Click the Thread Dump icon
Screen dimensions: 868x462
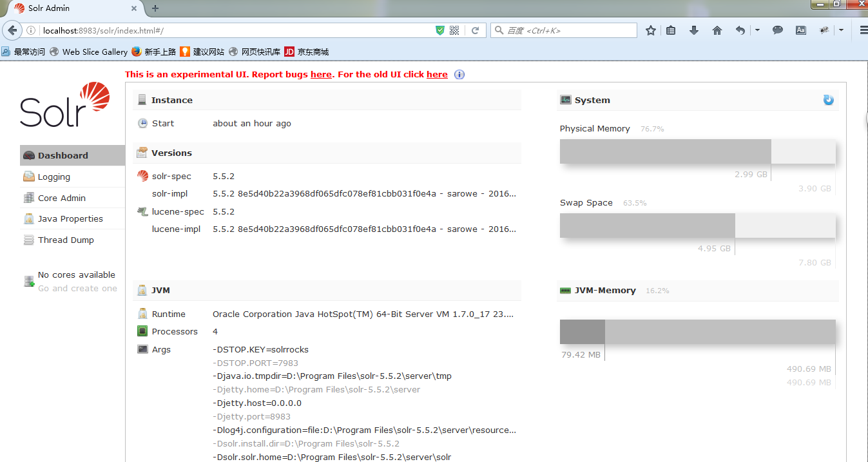(28, 240)
